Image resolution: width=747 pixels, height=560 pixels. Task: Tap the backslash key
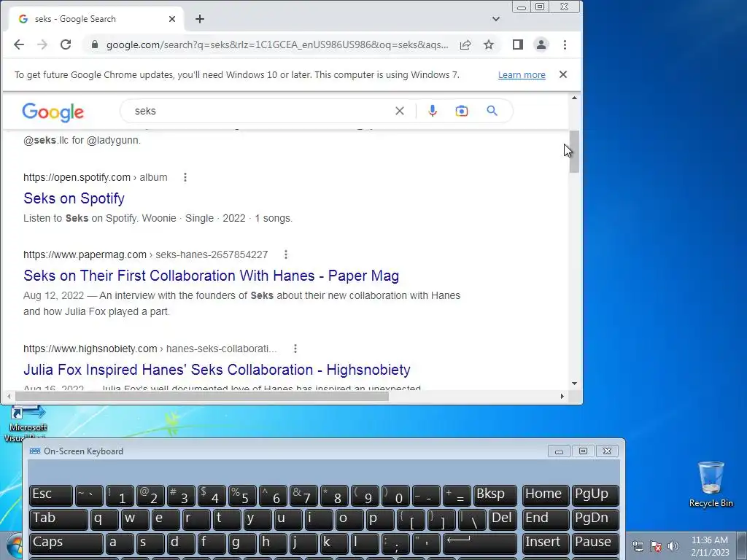point(472,519)
